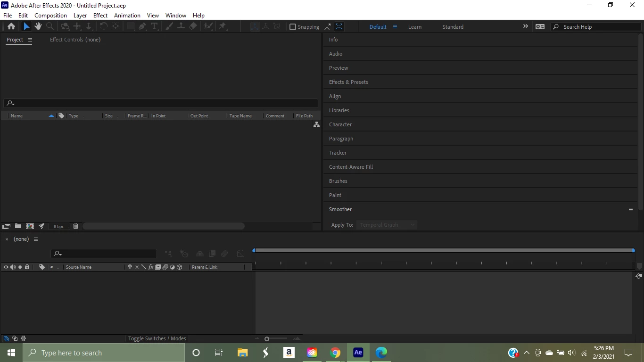Select the Eraser tool
Viewport: 644px width, 362px height.
pos(193,27)
